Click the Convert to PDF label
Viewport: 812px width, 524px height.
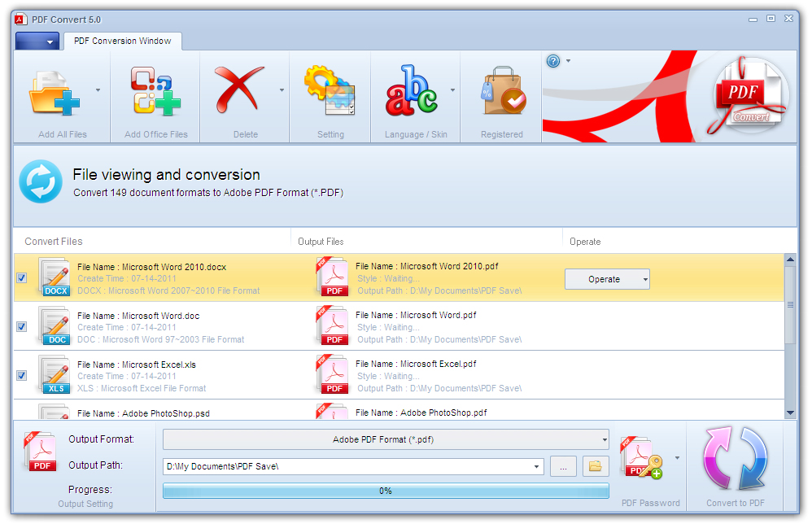click(736, 503)
